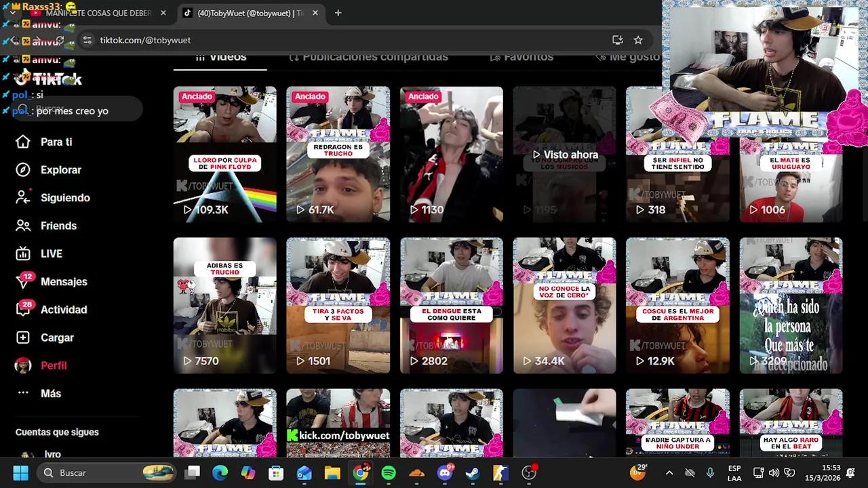The width and height of the screenshot is (868, 488).
Task: Click the address bar URL tiktok.com/@tobywuet
Action: click(145, 40)
